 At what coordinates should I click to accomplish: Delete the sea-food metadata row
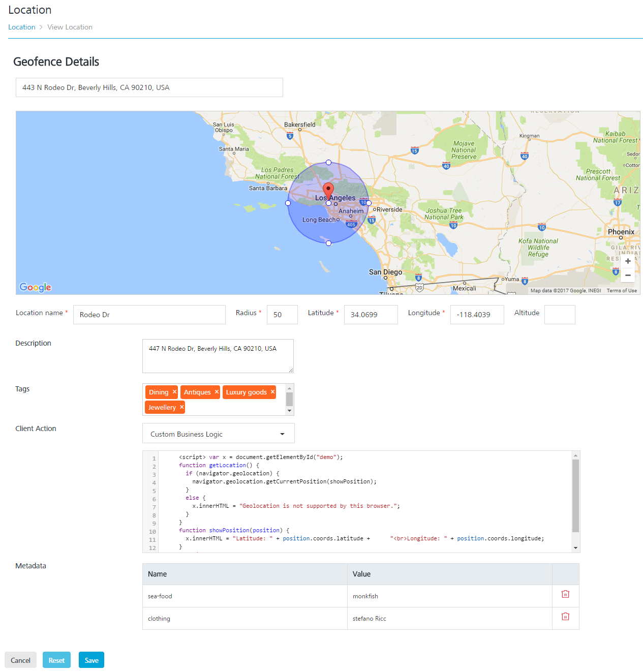565,593
